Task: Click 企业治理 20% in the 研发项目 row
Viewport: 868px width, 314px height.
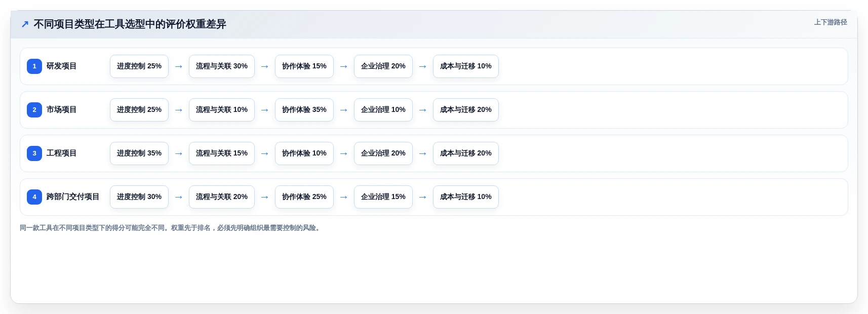Action: click(x=383, y=66)
